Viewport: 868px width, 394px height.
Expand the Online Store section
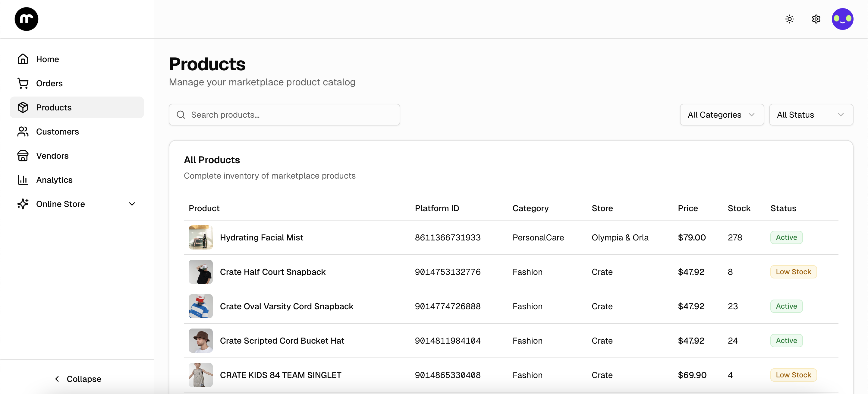coord(132,204)
